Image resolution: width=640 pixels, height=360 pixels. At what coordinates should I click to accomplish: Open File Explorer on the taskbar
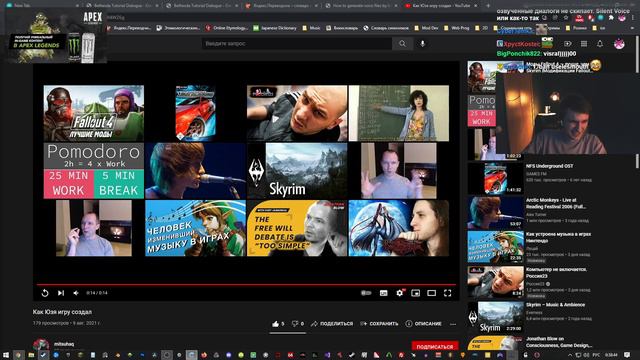[31, 355]
